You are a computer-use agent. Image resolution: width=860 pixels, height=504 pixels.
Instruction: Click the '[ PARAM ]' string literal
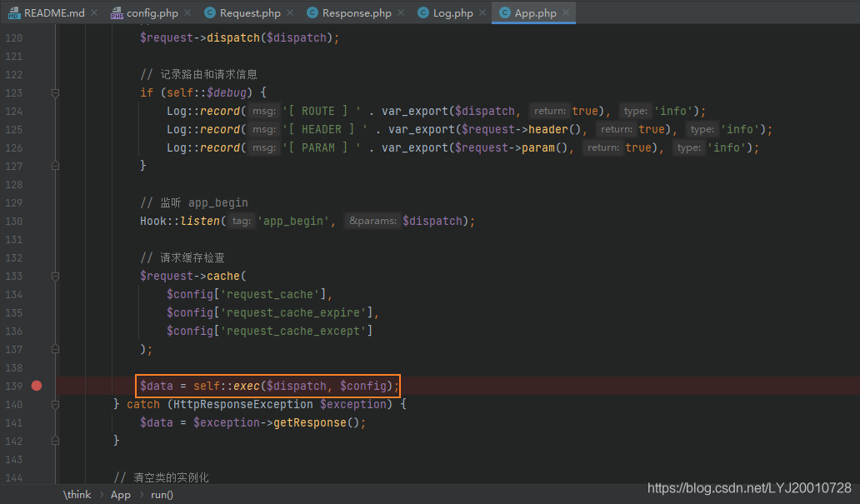click(x=322, y=147)
